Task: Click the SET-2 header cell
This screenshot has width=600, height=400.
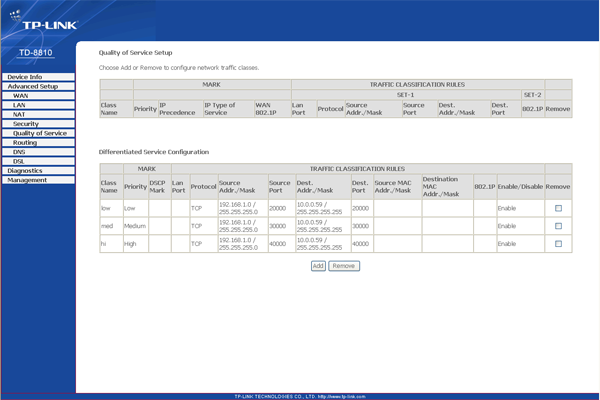Action: (532, 95)
